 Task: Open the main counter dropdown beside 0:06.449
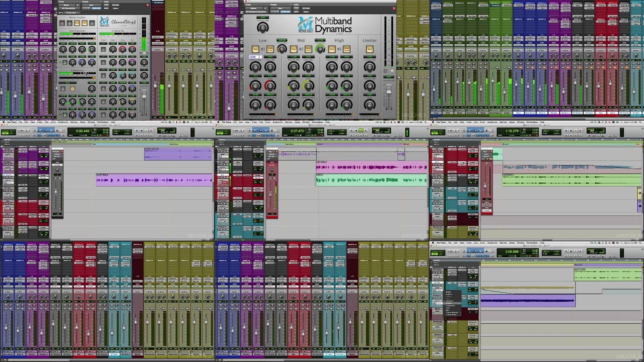[x=90, y=130]
